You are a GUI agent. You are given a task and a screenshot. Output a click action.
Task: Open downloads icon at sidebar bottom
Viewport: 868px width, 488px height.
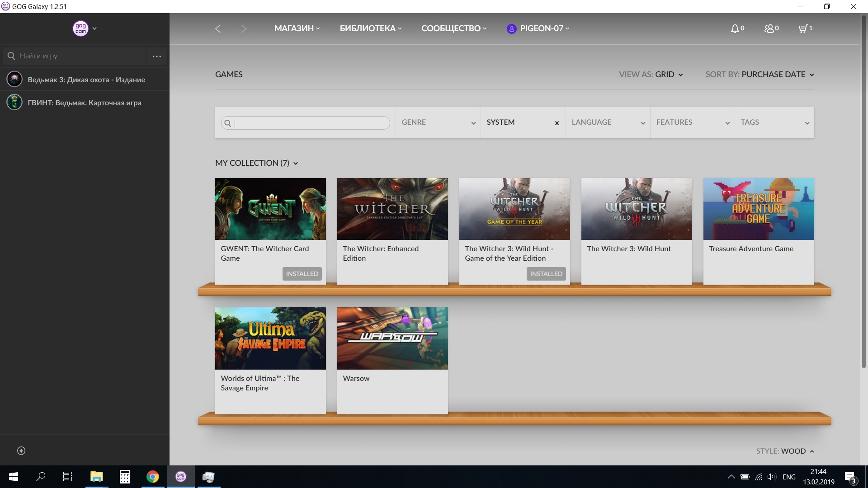pyautogui.click(x=21, y=450)
